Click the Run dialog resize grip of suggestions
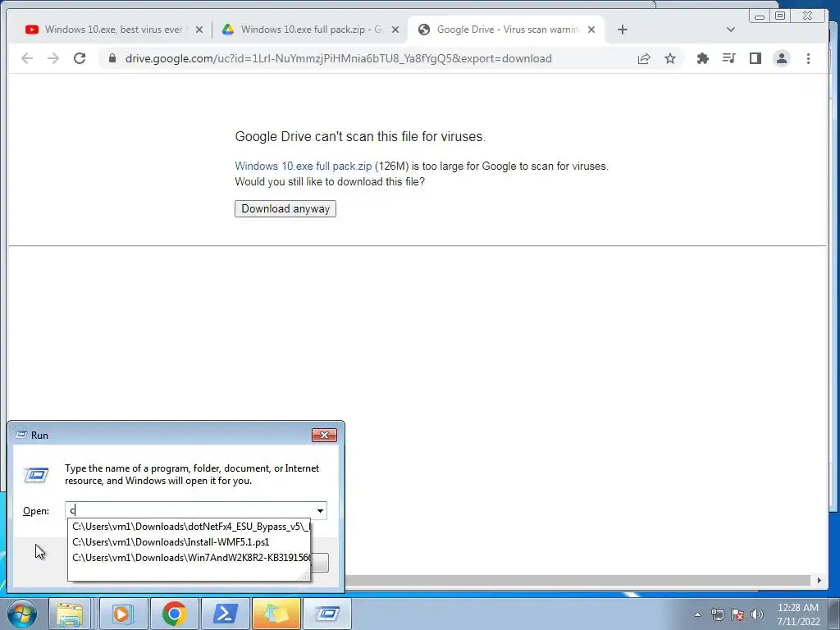Viewport: 840px width, 630px height. tap(305, 576)
